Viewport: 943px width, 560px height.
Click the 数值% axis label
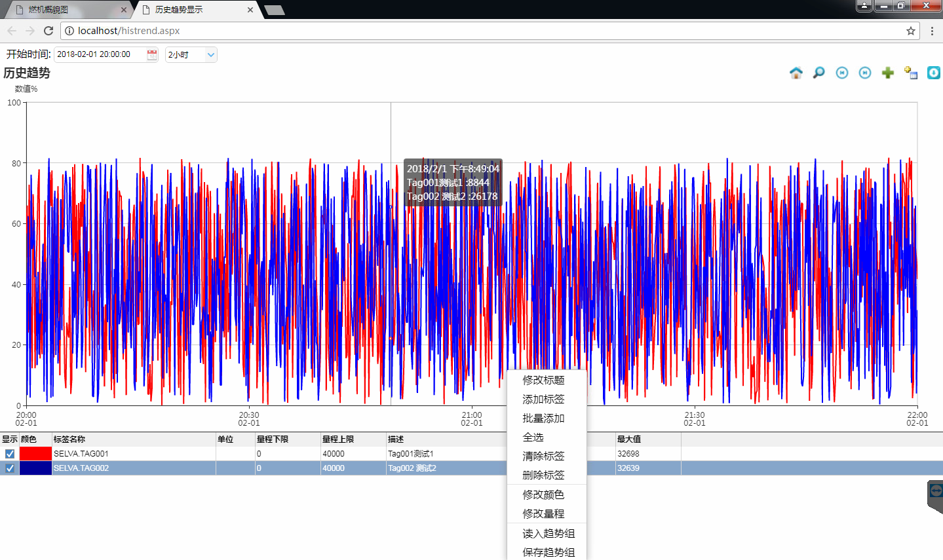click(26, 89)
